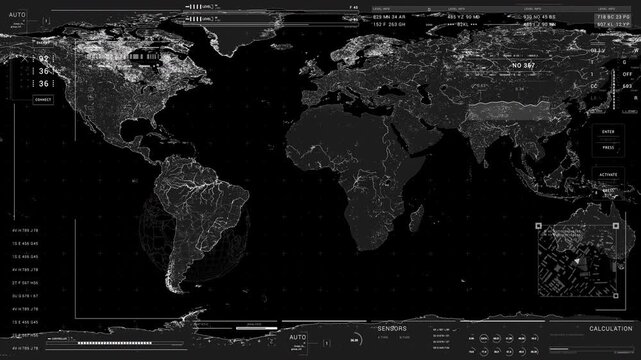
Task: Click the ACTIVATE button
Action: (x=608, y=174)
